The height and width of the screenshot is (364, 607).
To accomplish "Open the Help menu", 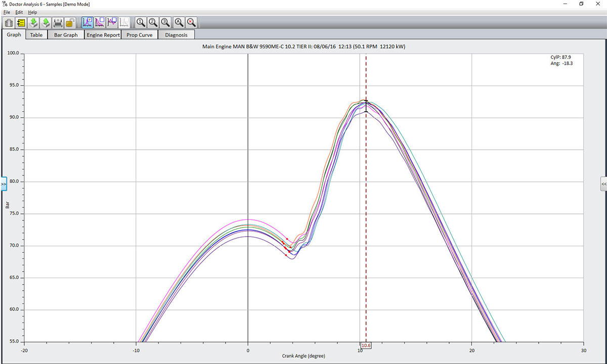I will coord(32,12).
